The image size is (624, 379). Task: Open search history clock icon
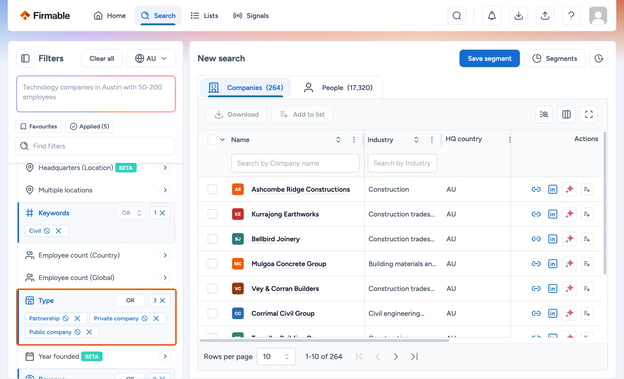(599, 59)
